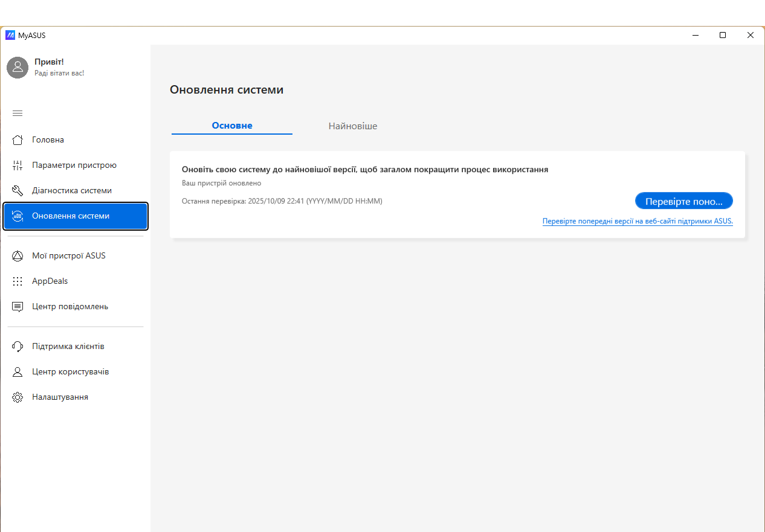This screenshot has height=532, width=765.
Task: Click the gear icon for Налаштування
Action: pos(18,397)
